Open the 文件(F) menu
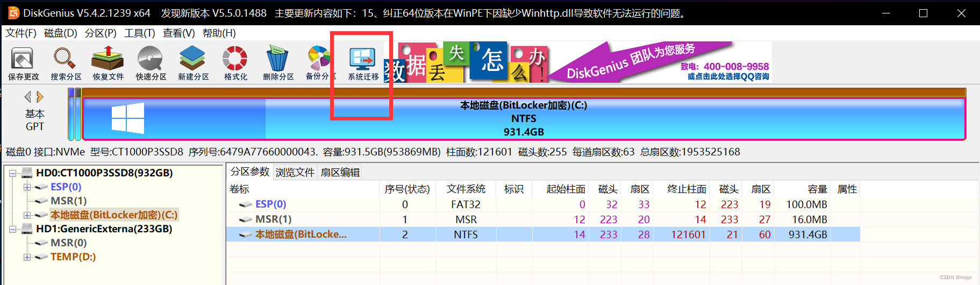Viewport: 980px width, 285px height. 21,33
